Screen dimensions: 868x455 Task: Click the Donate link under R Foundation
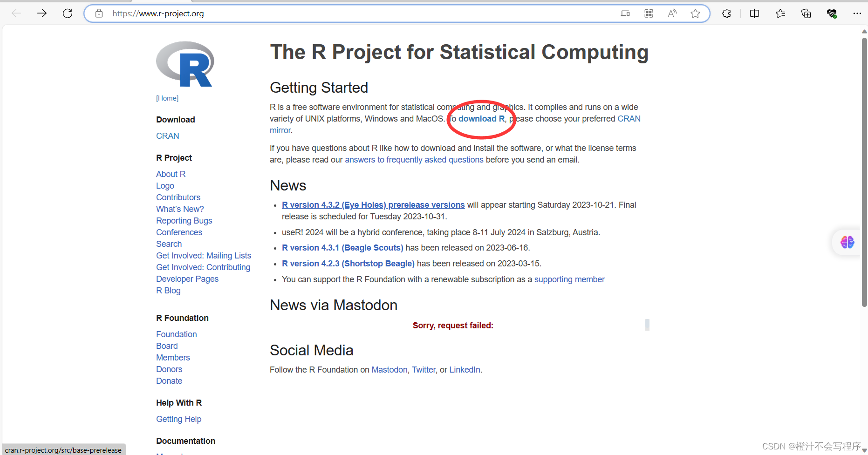pos(169,381)
